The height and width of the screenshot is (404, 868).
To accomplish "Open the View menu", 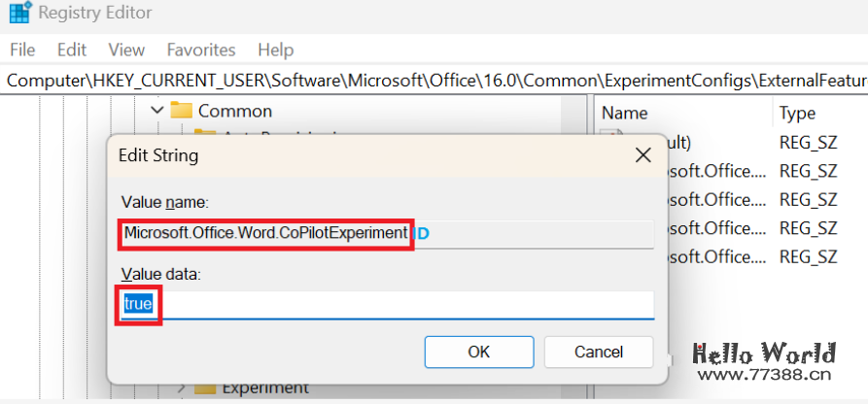I will click(x=126, y=50).
